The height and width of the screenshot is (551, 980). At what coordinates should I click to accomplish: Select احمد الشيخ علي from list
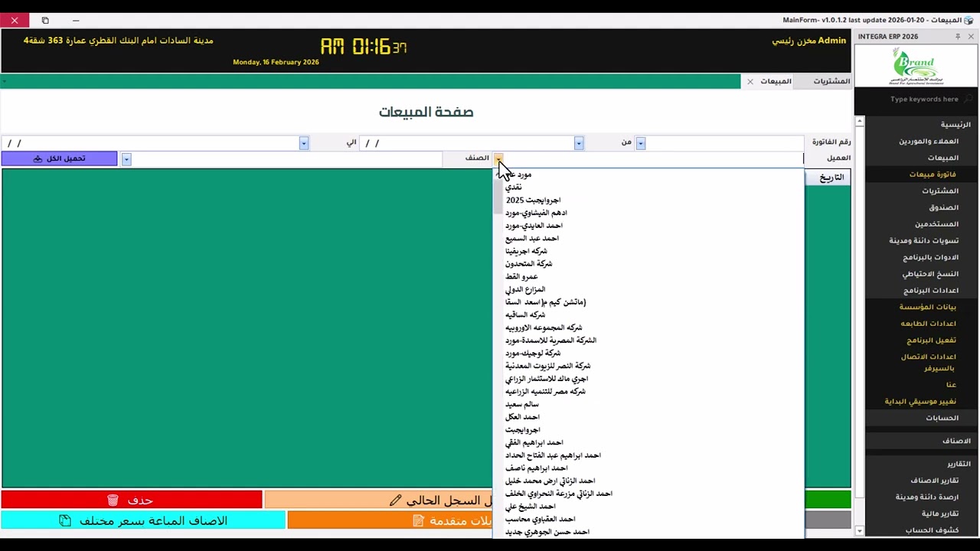coord(530,507)
